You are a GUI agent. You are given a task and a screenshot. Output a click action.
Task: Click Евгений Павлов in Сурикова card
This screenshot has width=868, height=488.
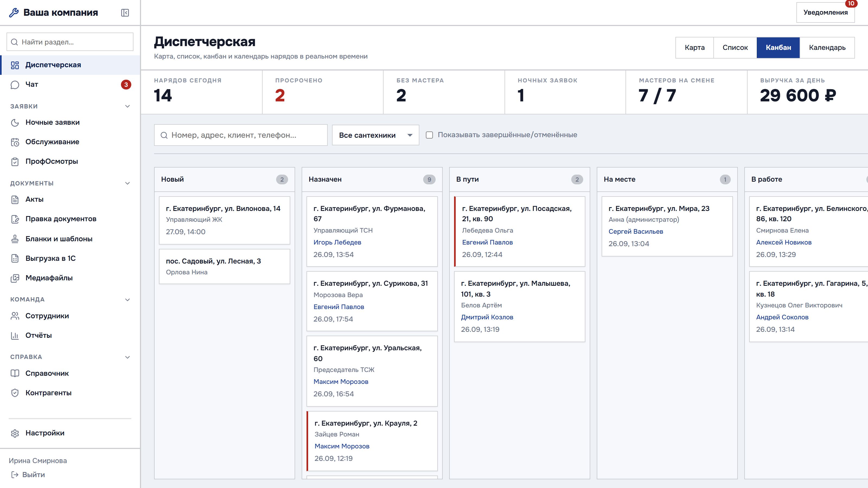point(339,307)
